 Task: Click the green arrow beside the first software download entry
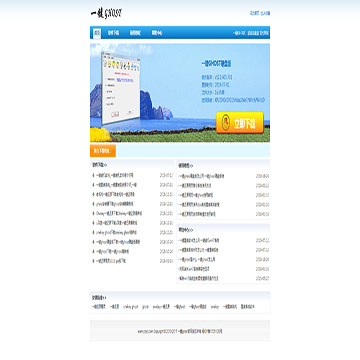point(93,175)
